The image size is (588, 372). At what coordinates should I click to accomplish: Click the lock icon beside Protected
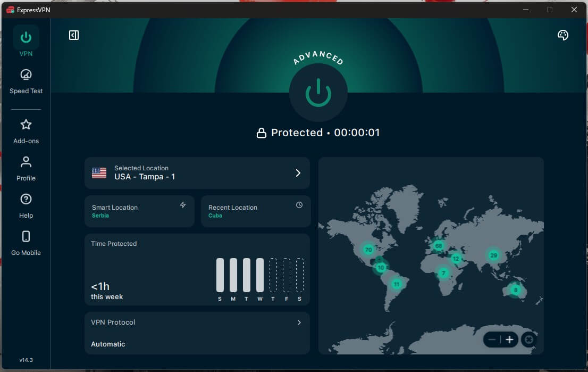click(x=262, y=133)
